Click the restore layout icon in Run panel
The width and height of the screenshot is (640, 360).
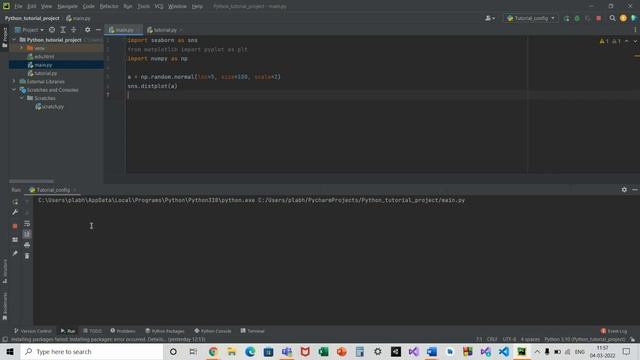click(15, 240)
